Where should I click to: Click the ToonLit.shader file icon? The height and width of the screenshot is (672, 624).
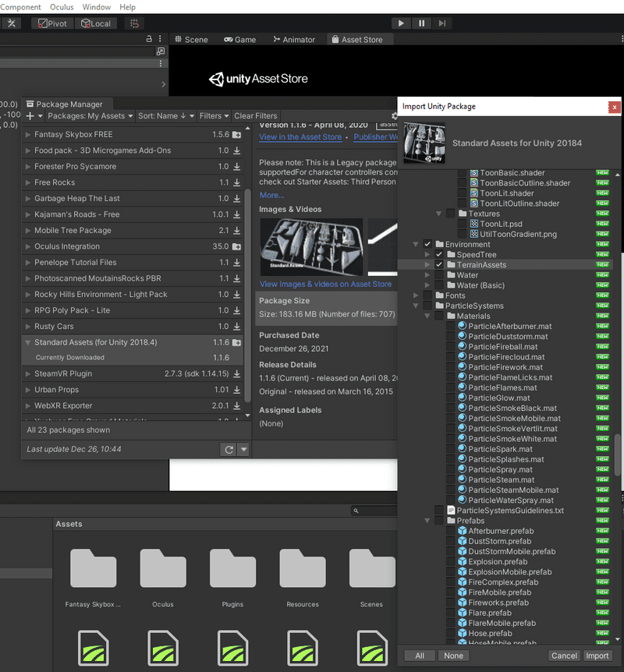pos(474,193)
